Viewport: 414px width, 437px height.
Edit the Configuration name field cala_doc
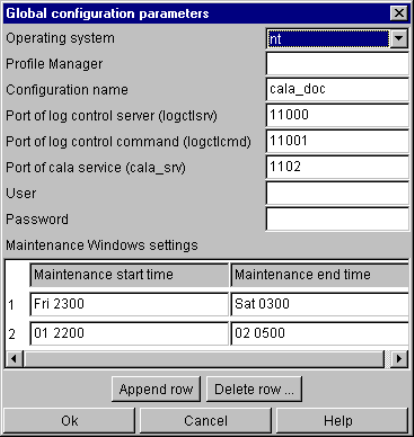337,89
